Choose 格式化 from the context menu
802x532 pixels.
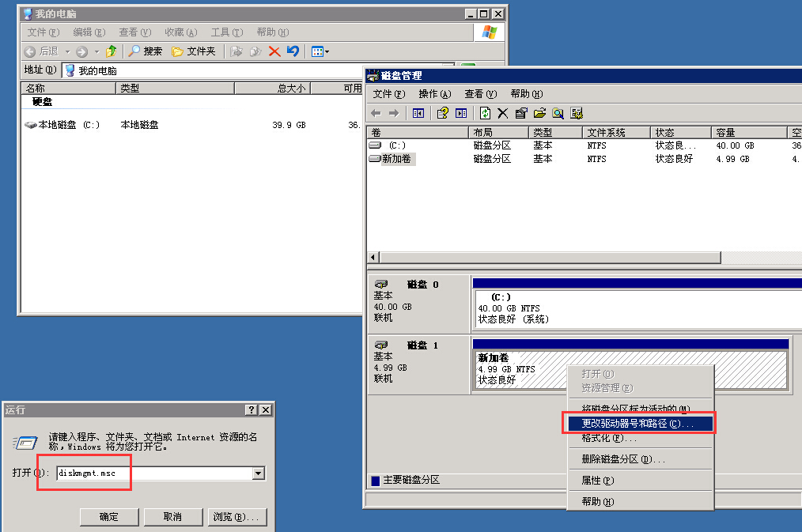point(609,438)
